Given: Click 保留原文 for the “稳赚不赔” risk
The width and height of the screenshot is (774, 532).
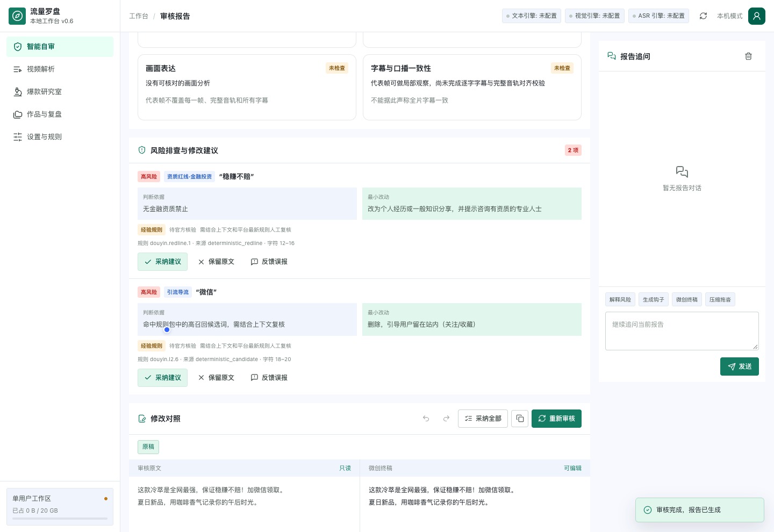Looking at the screenshot, I should [216, 262].
